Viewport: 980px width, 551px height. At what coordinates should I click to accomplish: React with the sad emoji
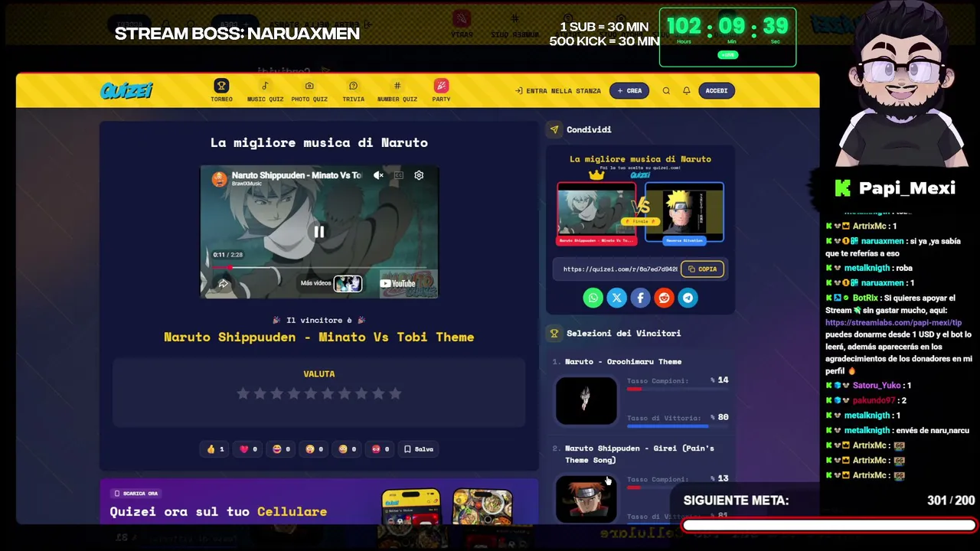(x=347, y=449)
